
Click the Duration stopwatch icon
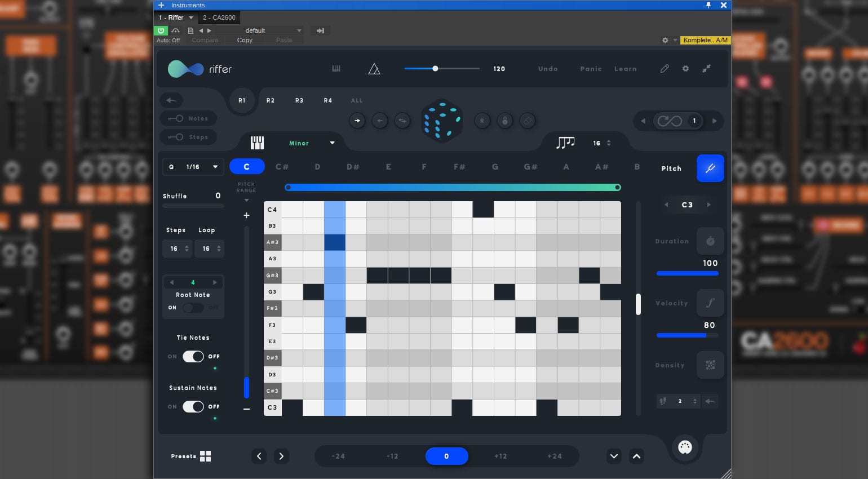pyautogui.click(x=710, y=241)
